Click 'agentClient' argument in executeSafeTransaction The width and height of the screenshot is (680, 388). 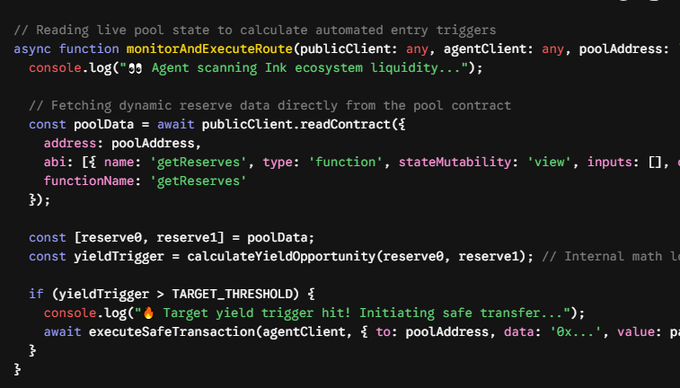click(x=304, y=332)
